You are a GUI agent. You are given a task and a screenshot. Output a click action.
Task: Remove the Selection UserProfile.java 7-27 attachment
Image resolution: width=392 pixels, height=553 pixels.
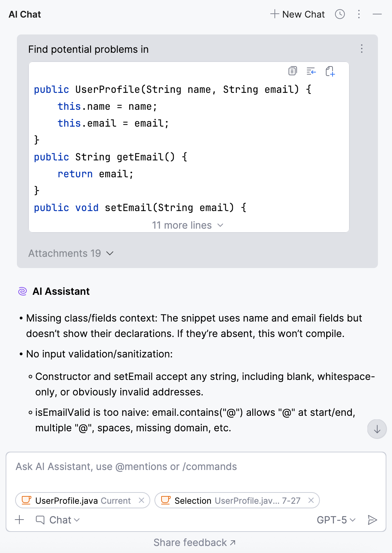pos(311,500)
